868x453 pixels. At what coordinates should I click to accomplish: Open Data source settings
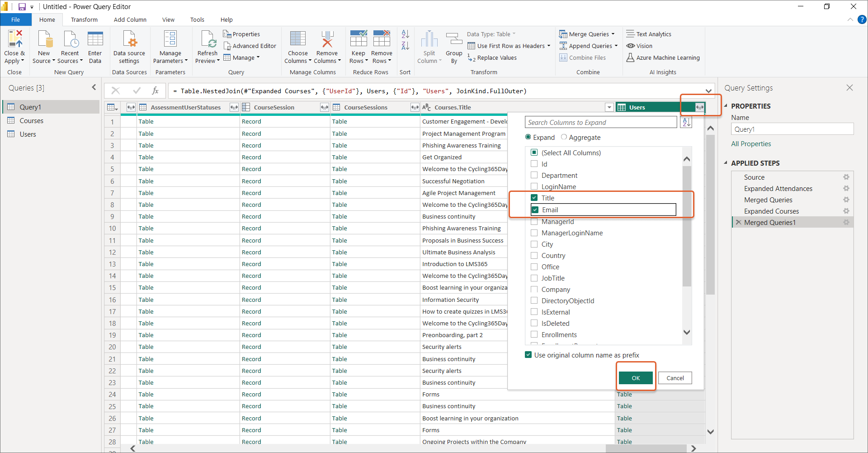pos(129,40)
